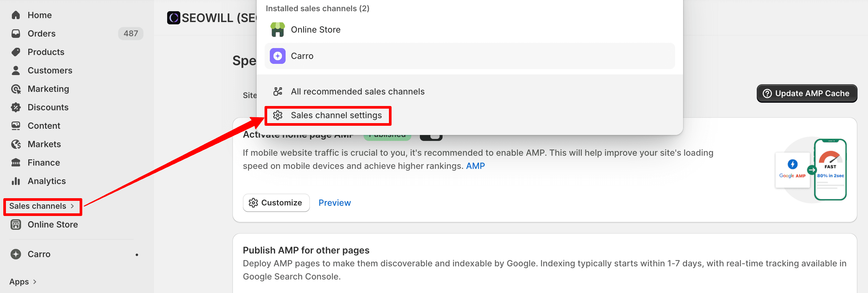Open Orders via its inbox icon

coord(16,34)
